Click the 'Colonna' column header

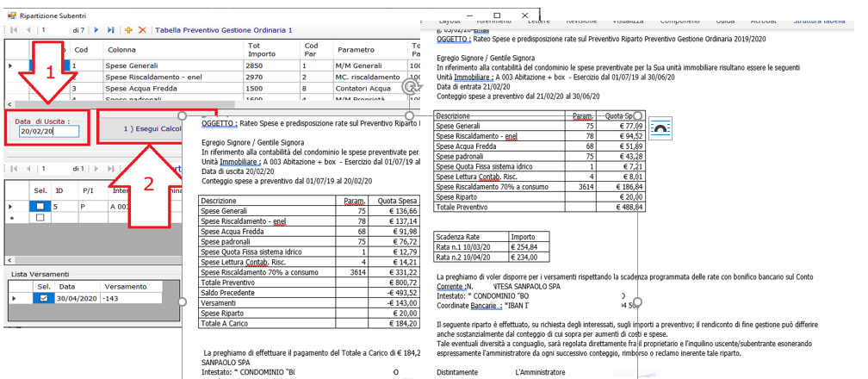173,50
